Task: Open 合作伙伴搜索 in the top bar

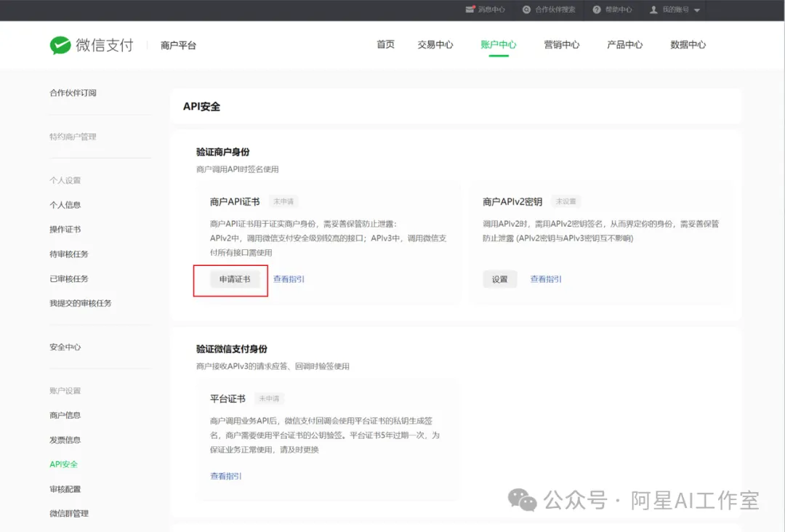Action: (x=555, y=9)
